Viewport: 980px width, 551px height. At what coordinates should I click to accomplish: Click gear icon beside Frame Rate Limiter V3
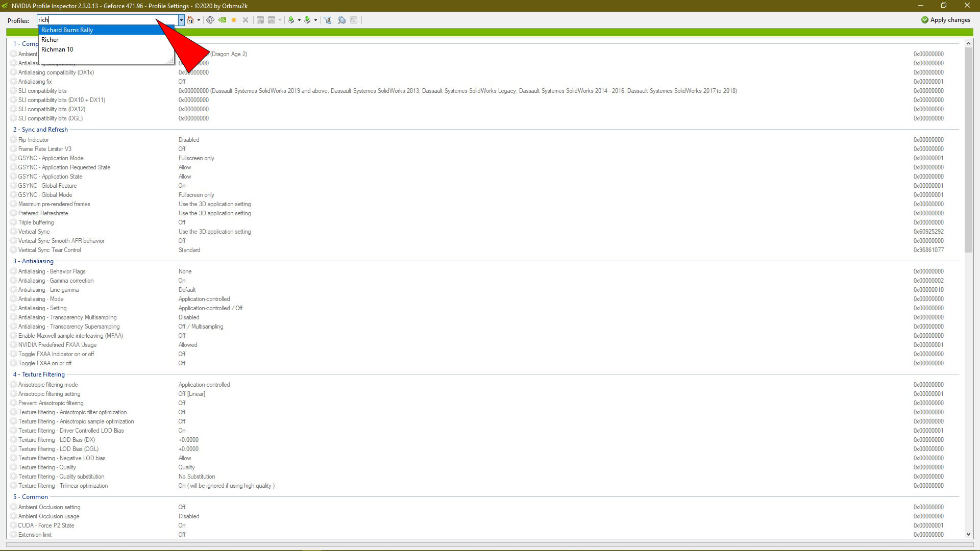[x=14, y=149]
